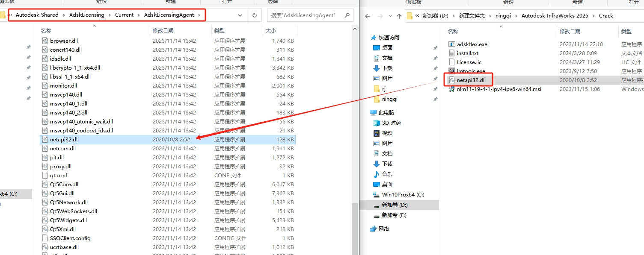Open the address history dropdown in left window
Screen dimensions: 644x255
(x=240, y=15)
